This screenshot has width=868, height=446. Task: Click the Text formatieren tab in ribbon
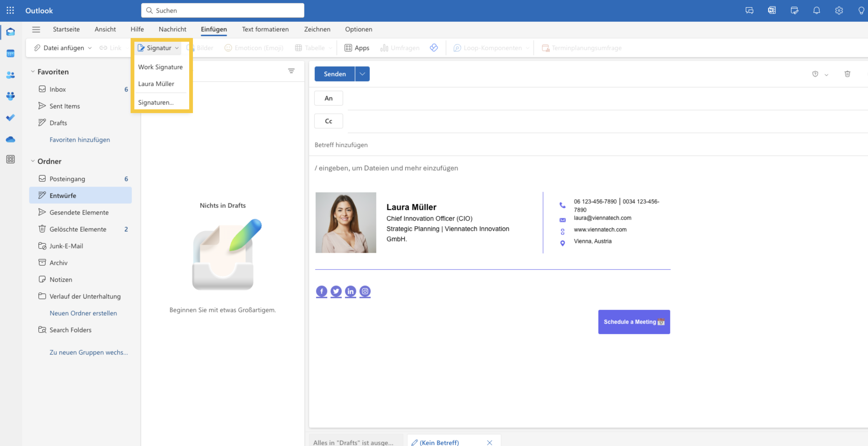[264, 29]
